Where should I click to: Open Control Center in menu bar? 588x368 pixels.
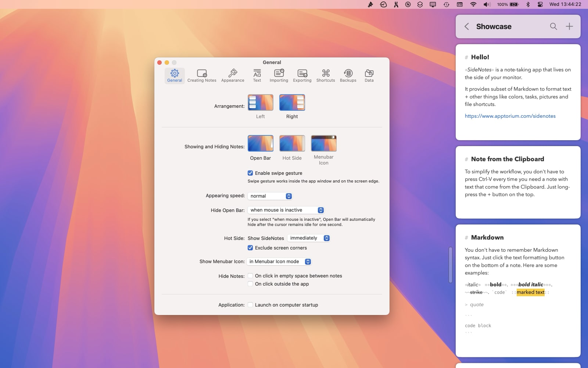(x=540, y=4)
